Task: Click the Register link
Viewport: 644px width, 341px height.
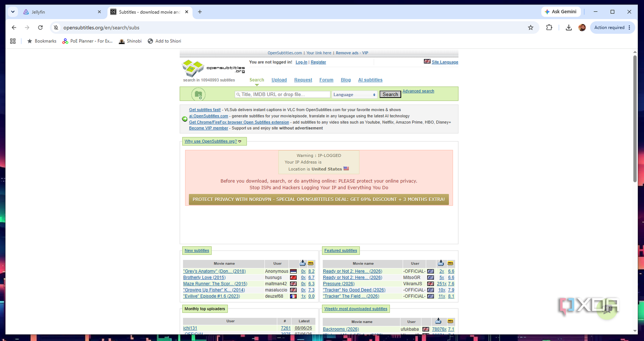Action: point(318,62)
